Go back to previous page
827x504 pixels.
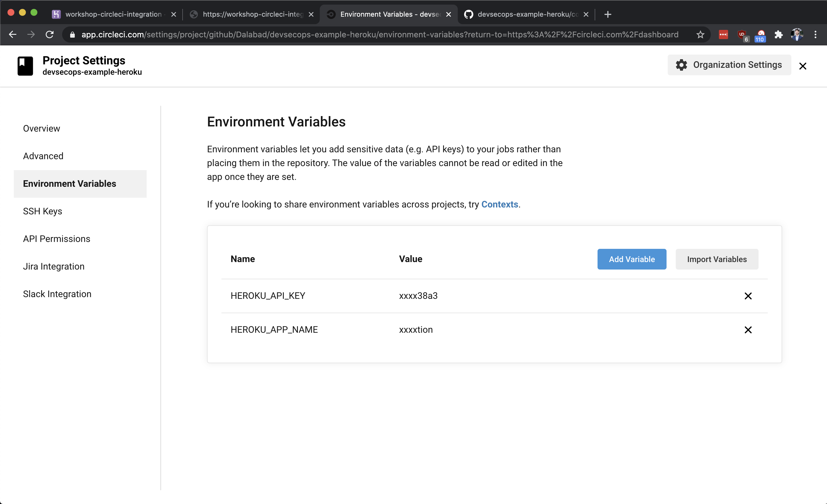coord(13,34)
